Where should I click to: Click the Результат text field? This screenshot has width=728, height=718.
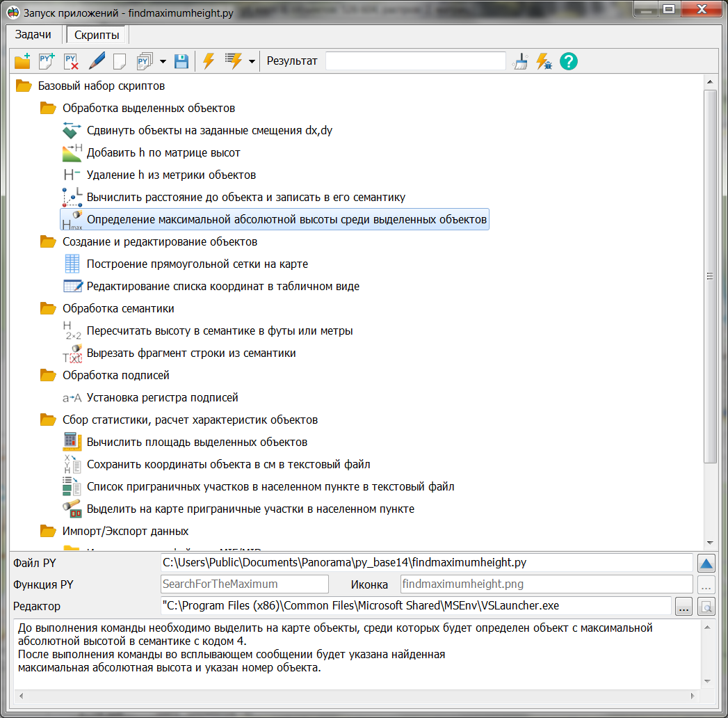coord(415,61)
